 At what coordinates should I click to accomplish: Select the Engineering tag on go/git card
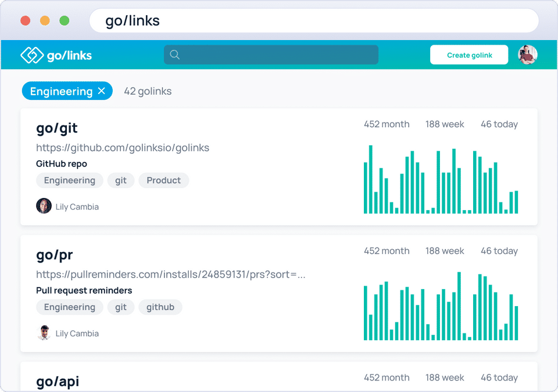(69, 181)
